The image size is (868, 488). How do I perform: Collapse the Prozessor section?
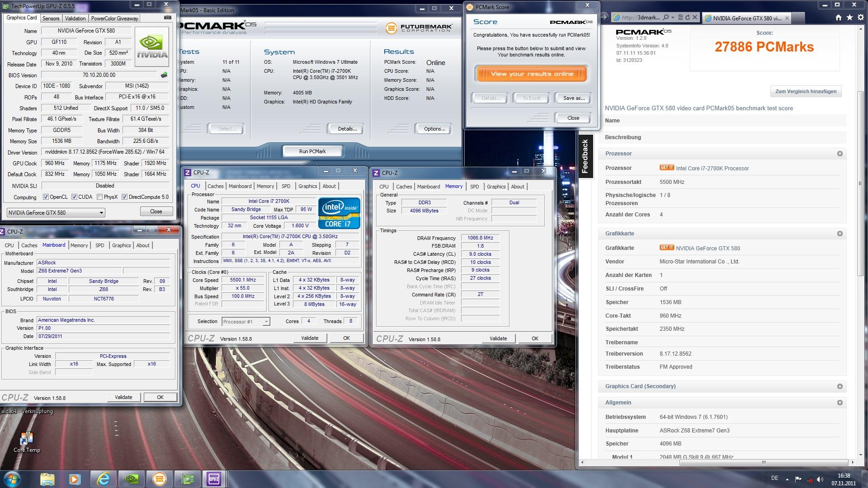click(840, 154)
